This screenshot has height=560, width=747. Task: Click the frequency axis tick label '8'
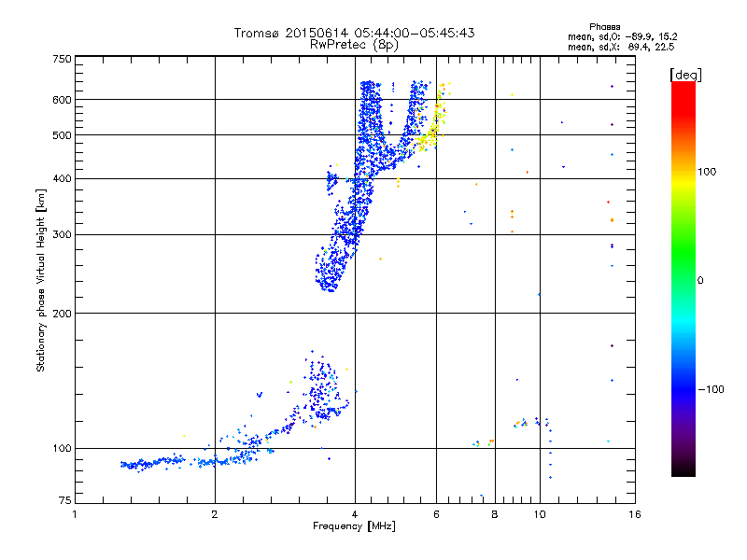point(495,514)
